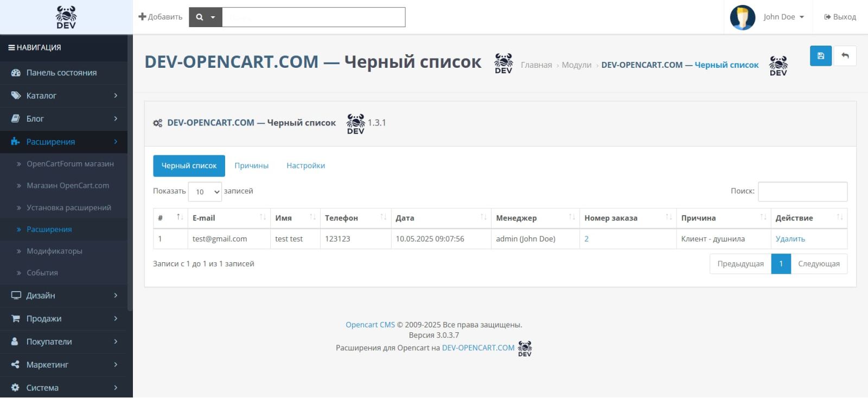Switch to the Причины tab

252,166
